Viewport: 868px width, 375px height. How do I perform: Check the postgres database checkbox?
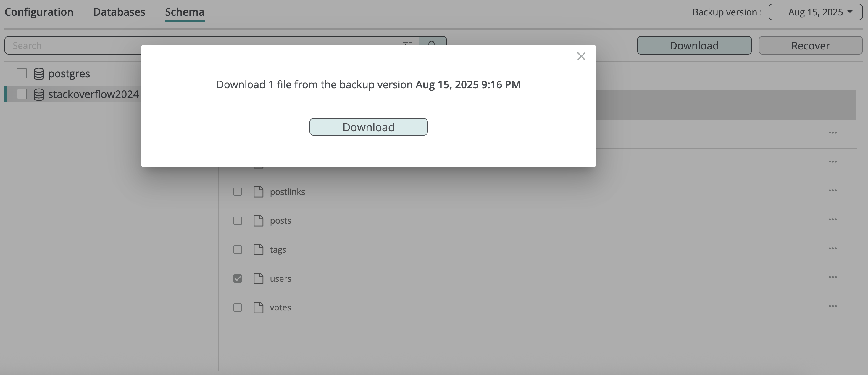22,73
